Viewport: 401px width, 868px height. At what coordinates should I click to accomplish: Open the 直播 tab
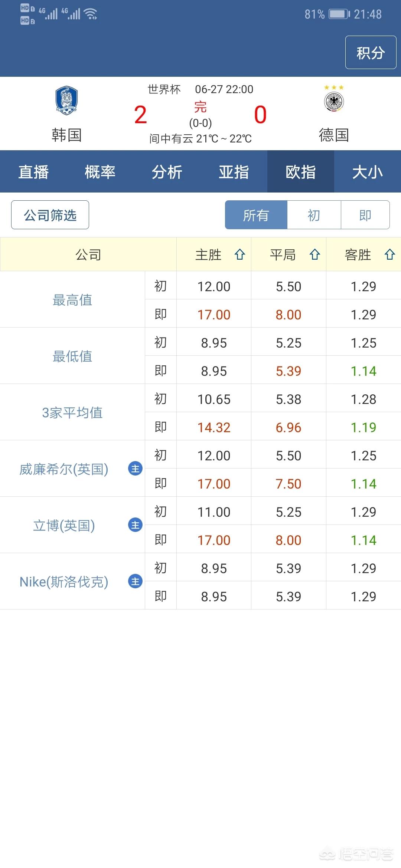click(33, 172)
